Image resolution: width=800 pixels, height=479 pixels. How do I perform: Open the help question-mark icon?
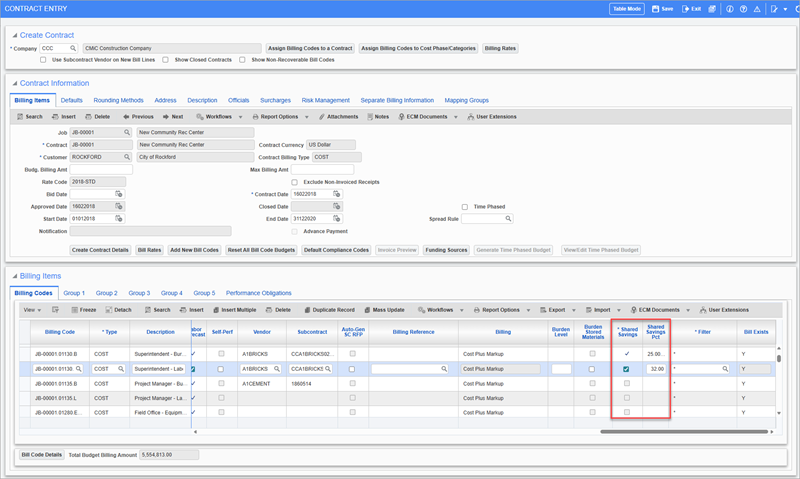pyautogui.click(x=743, y=9)
